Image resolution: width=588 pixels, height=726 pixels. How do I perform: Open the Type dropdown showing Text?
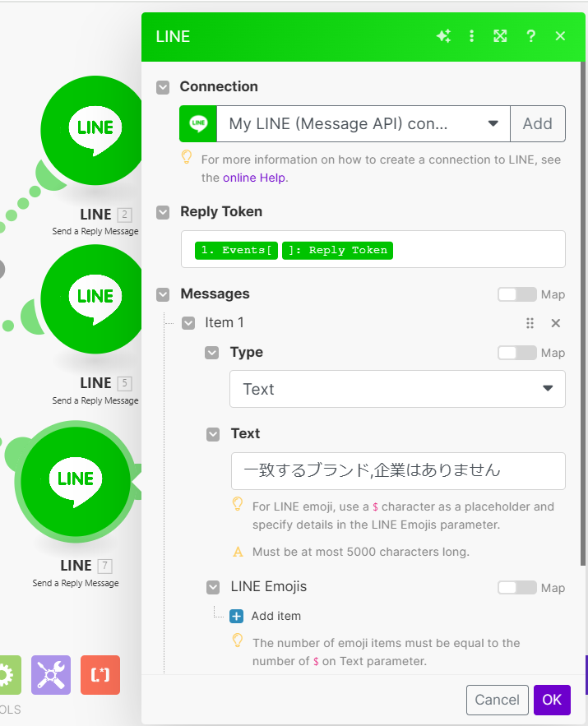(397, 389)
